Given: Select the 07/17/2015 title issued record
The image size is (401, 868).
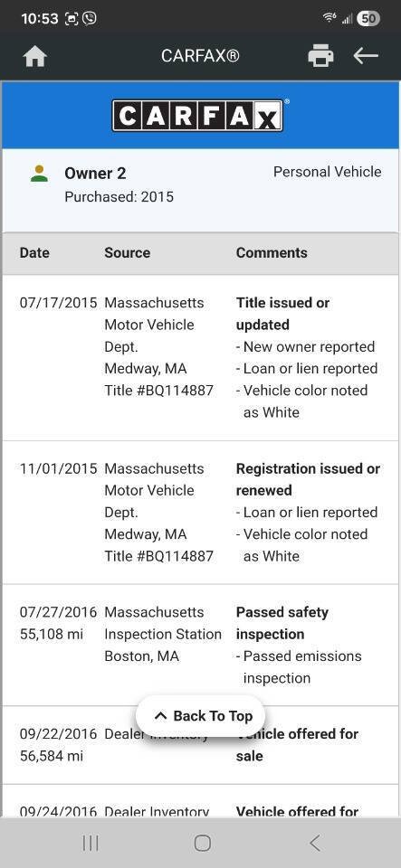Looking at the screenshot, I should [201, 358].
